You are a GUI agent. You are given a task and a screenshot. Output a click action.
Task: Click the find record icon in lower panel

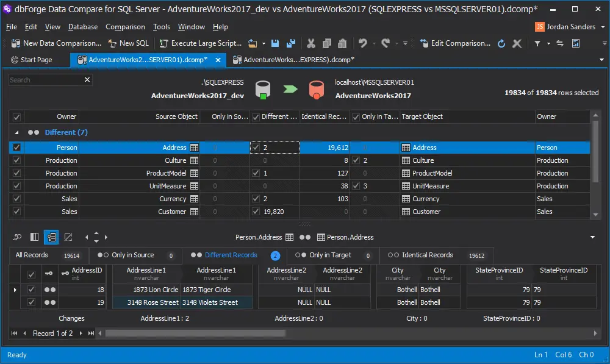(17, 237)
